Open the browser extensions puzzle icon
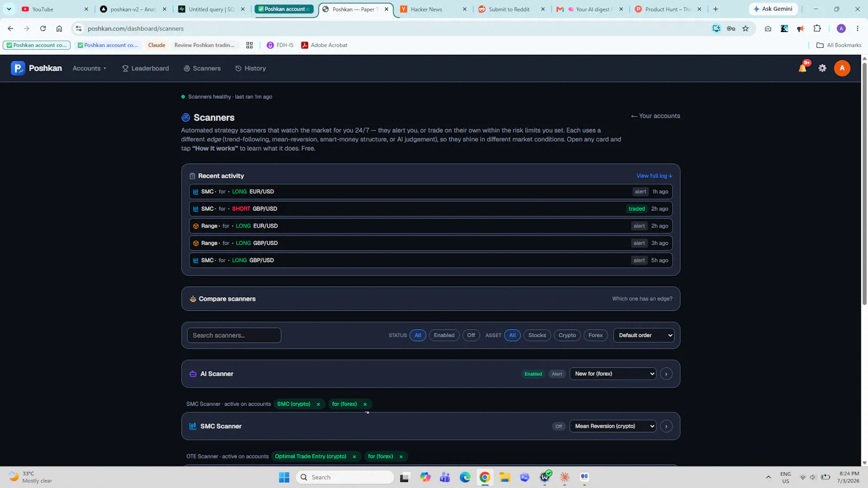This screenshot has height=488, width=868. (x=817, y=29)
